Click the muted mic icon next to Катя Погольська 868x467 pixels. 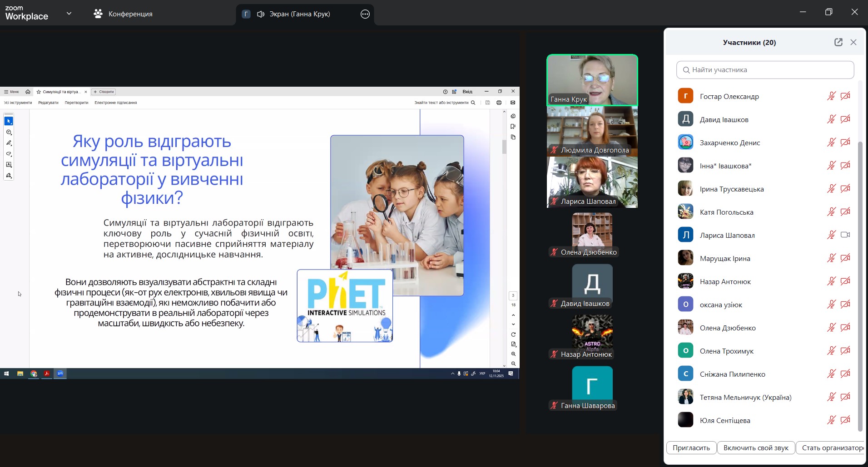[831, 212]
